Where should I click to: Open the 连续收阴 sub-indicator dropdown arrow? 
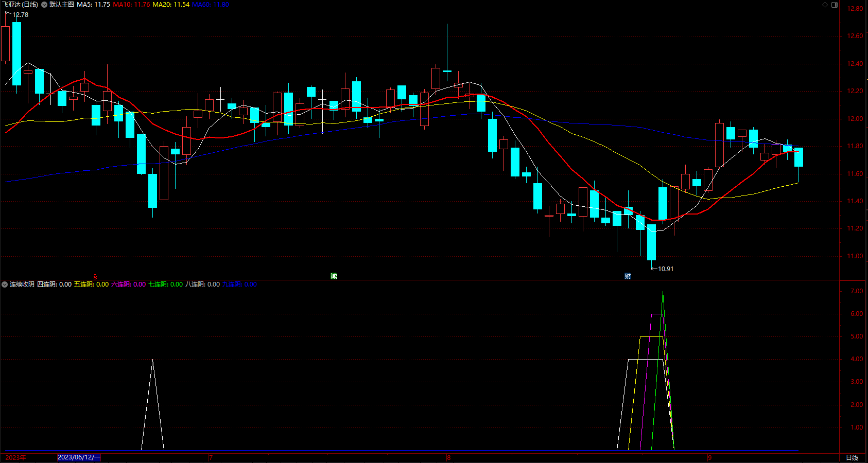(5, 284)
